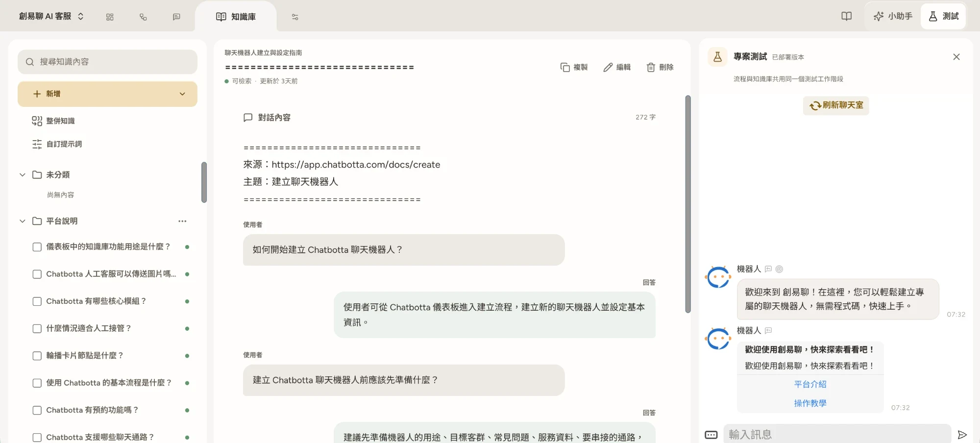This screenshot has width=980, height=443.
Task: Click the 對話內容 chat bubble icon
Action: 248,118
